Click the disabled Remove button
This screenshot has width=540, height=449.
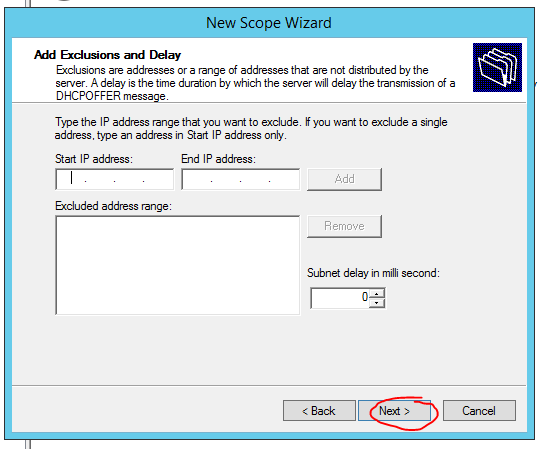coord(344,226)
